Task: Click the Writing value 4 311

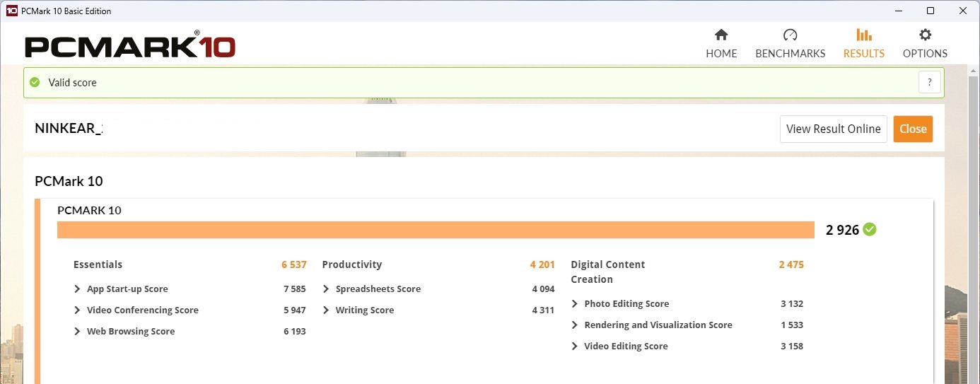Action: pos(543,310)
